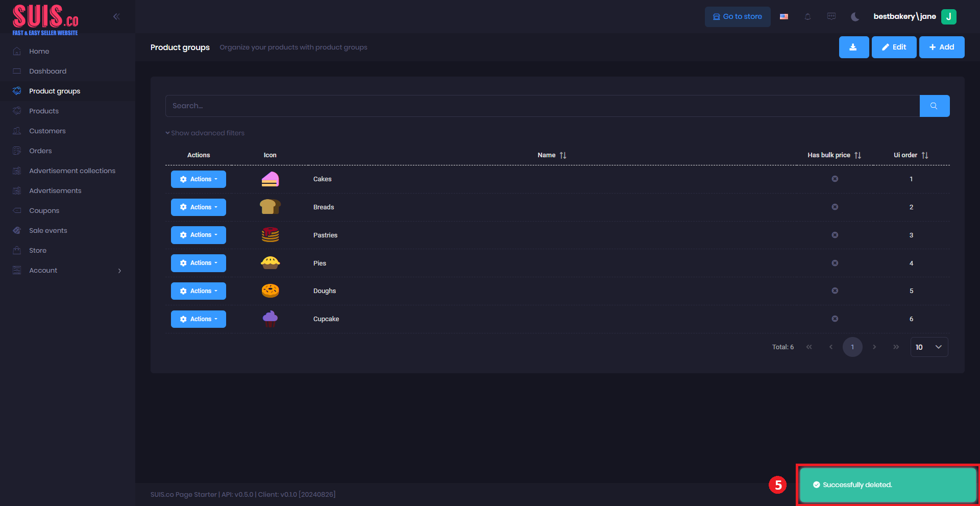
Task: Click the Edit button
Action: (x=894, y=47)
